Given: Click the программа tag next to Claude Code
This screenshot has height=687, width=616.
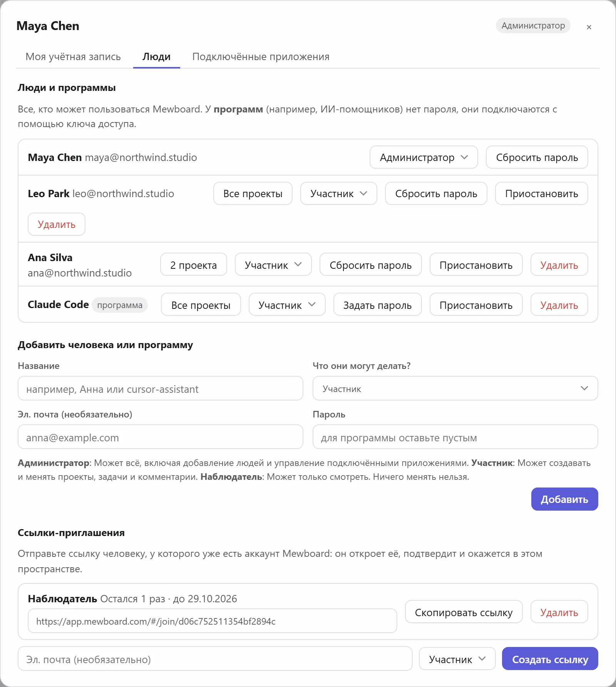Looking at the screenshot, I should tap(120, 305).
